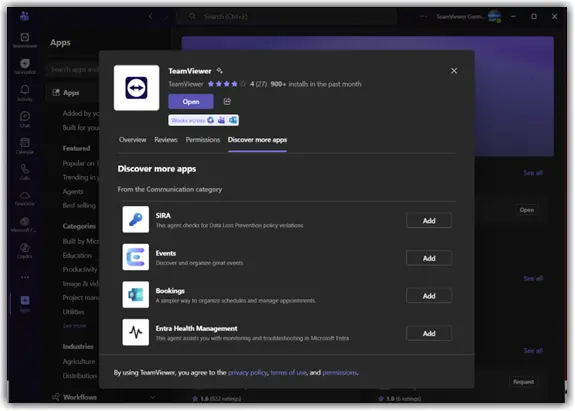575x411 pixels.
Task: Open TeamViewer app in the left rail
Action: [x=25, y=40]
